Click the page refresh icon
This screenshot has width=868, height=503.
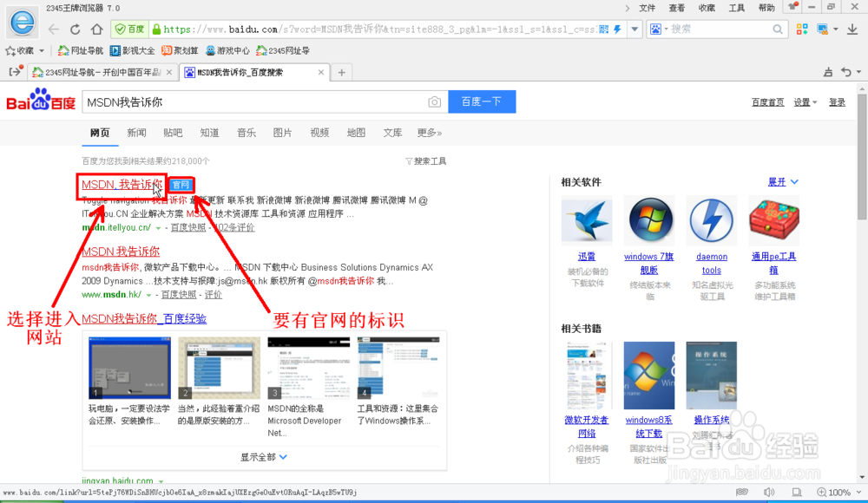coord(75,29)
